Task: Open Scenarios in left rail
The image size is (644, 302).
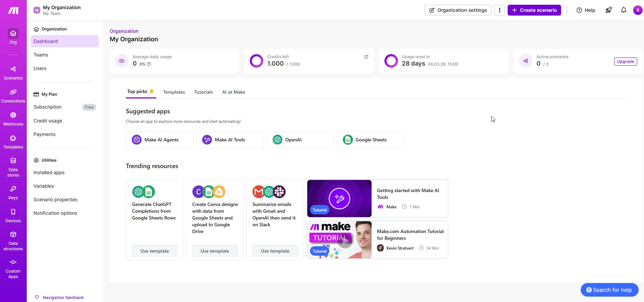Action: click(x=13, y=73)
